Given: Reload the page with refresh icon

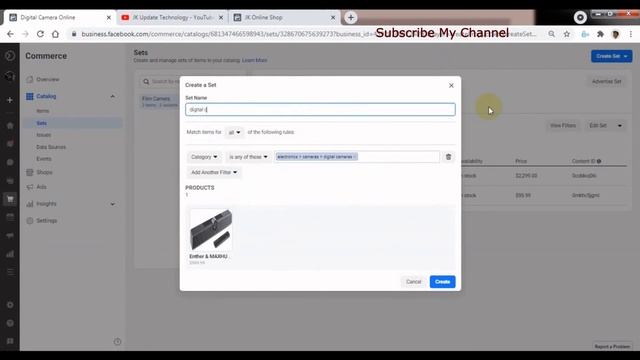Looking at the screenshot, I should (40, 34).
